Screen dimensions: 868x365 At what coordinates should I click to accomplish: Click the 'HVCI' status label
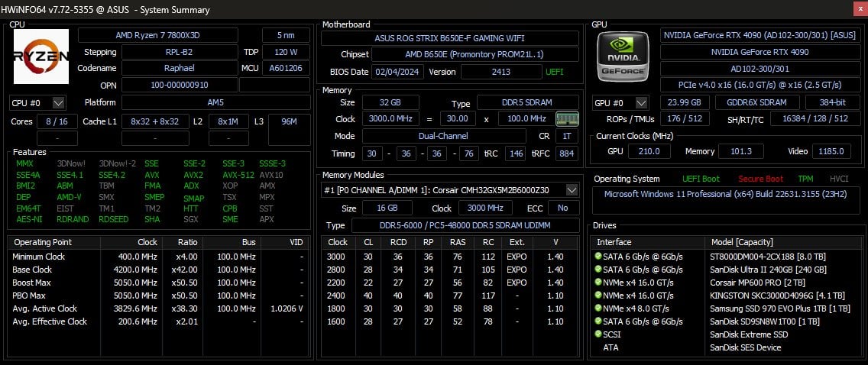pyautogui.click(x=839, y=179)
